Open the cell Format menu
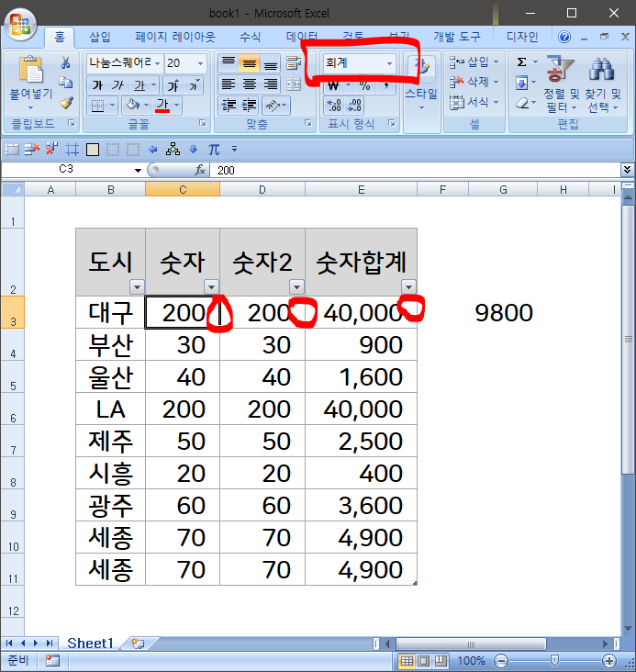This screenshot has width=636, height=672. click(474, 102)
